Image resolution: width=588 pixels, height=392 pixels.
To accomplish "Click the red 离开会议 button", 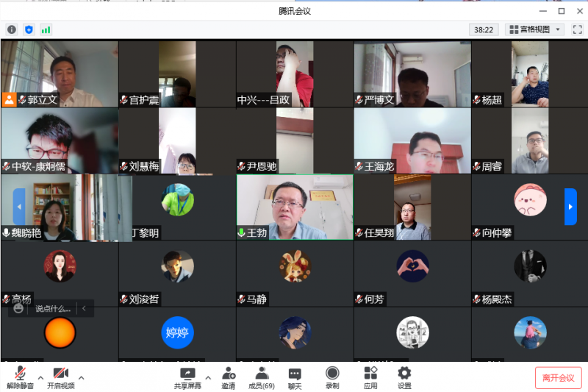I will pyautogui.click(x=558, y=378).
